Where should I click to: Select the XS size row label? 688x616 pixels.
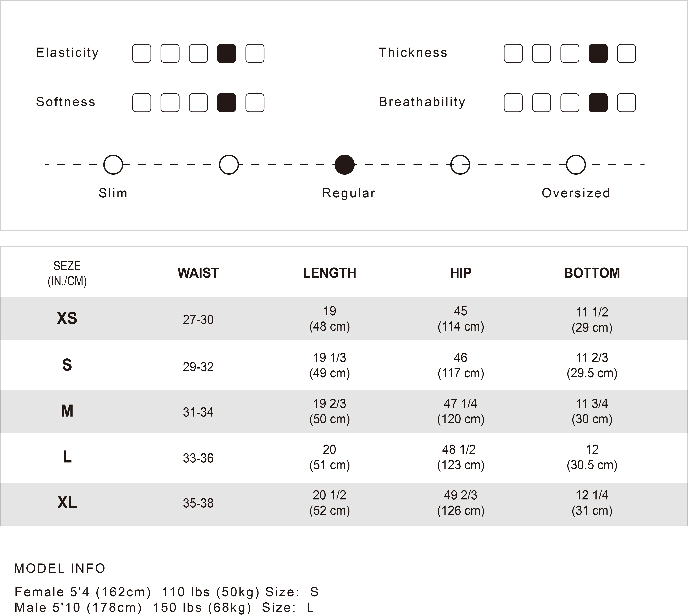(67, 319)
